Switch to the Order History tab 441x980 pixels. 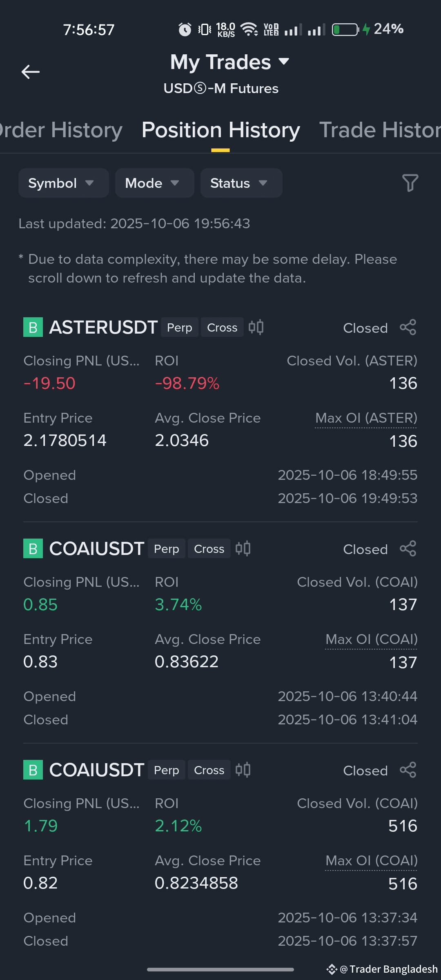[x=60, y=130]
